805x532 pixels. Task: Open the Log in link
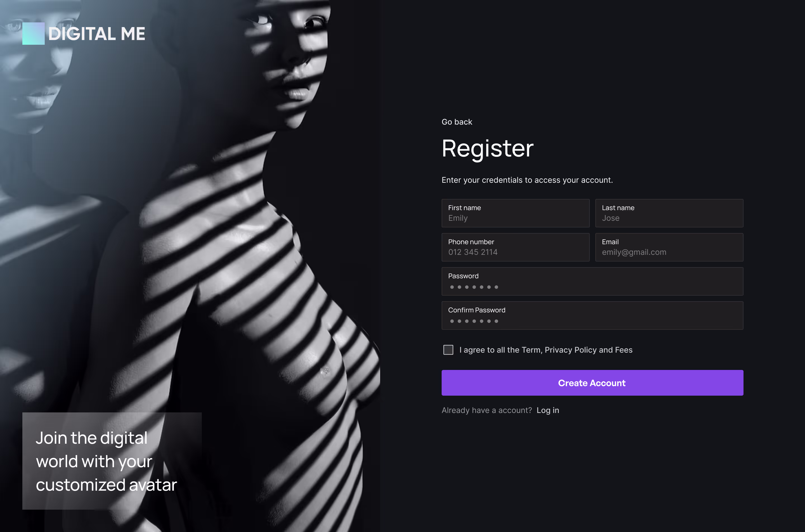coord(547,410)
